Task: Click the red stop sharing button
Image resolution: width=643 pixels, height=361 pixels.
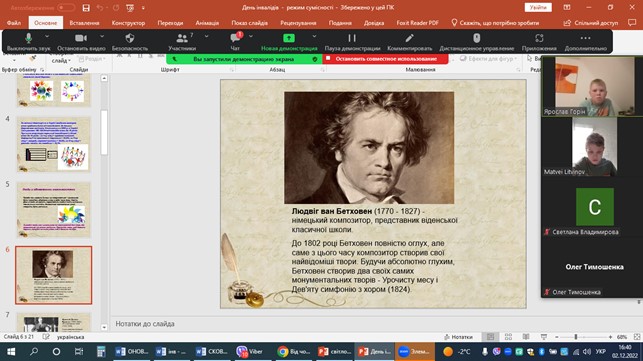Action: (x=385, y=59)
